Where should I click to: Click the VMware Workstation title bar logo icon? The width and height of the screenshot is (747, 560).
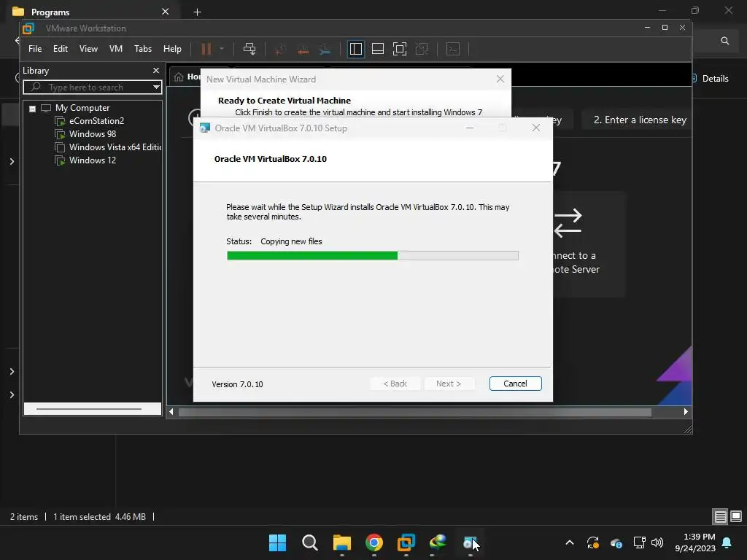[x=28, y=28]
